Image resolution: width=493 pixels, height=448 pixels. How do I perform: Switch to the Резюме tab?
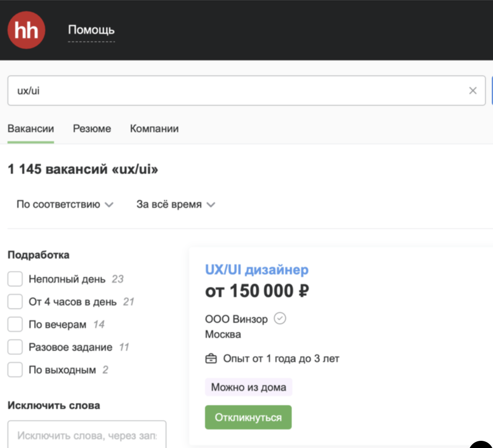click(92, 129)
